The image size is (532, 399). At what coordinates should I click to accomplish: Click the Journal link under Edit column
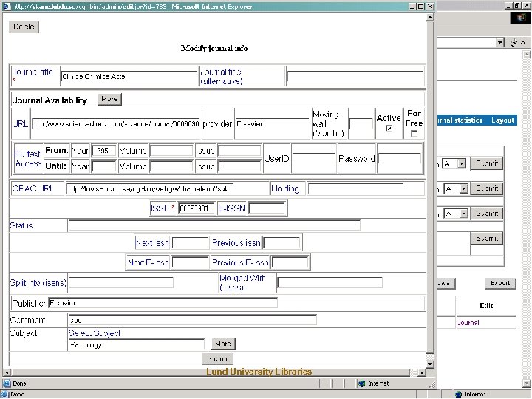pyautogui.click(x=468, y=323)
